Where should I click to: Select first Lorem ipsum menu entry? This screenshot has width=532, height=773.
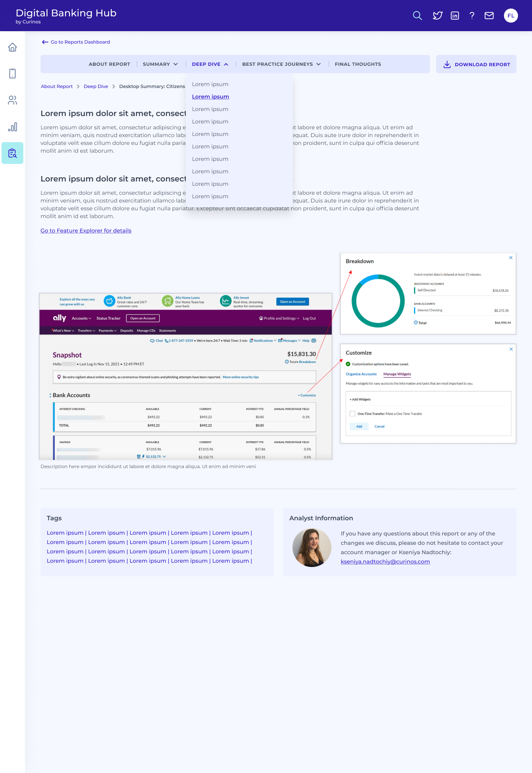click(210, 84)
